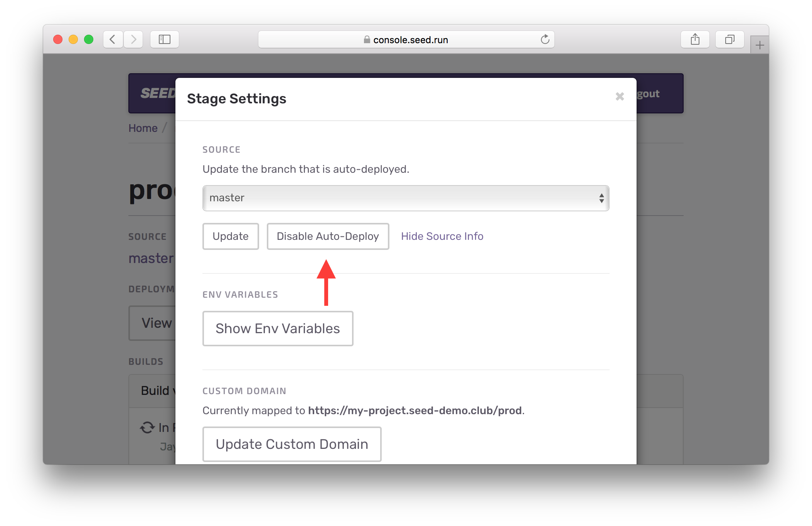Disable Auto-Deploy for the stage
Screen dimensions: 812x526
click(x=328, y=236)
